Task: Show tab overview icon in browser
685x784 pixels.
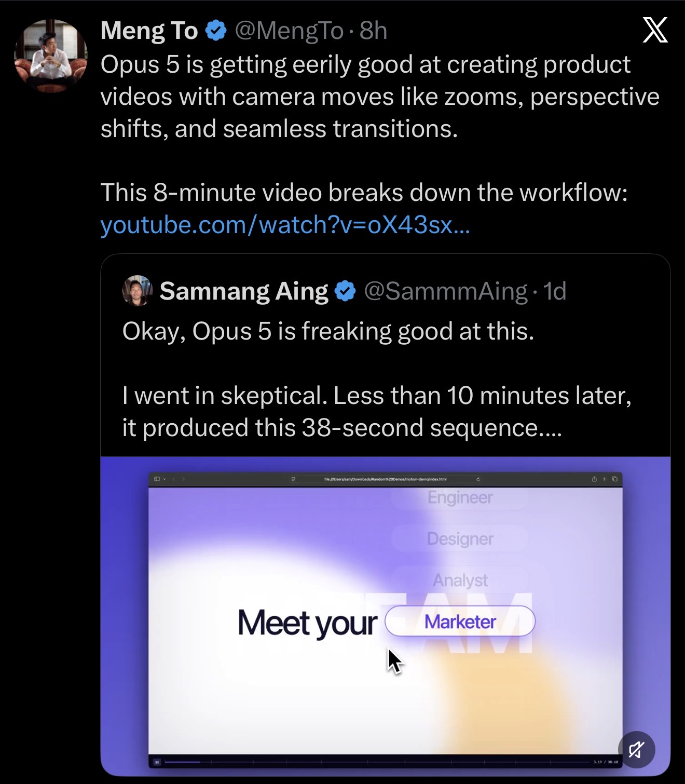Action: pos(614,479)
